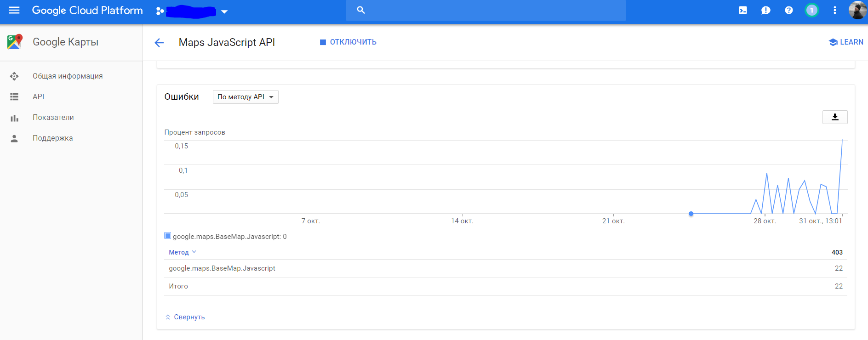Open the API sidebar item
868x340 pixels.
click(39, 97)
